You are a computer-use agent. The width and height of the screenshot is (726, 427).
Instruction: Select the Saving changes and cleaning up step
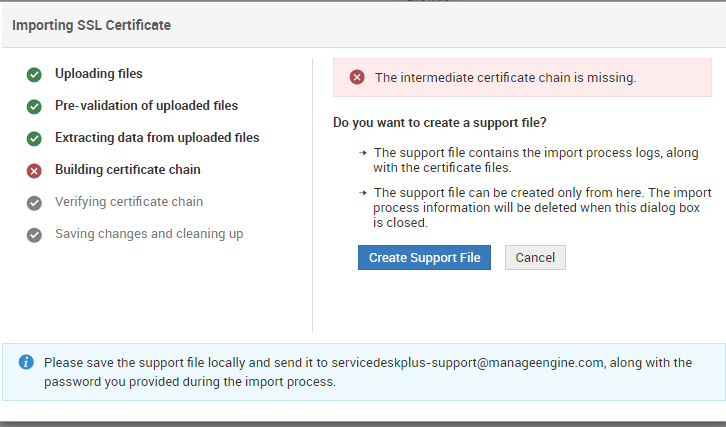(x=149, y=234)
